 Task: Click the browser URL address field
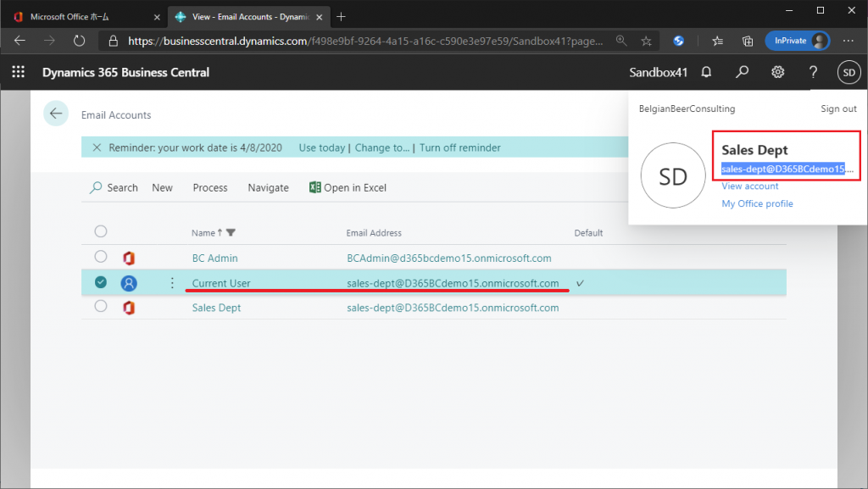click(365, 41)
